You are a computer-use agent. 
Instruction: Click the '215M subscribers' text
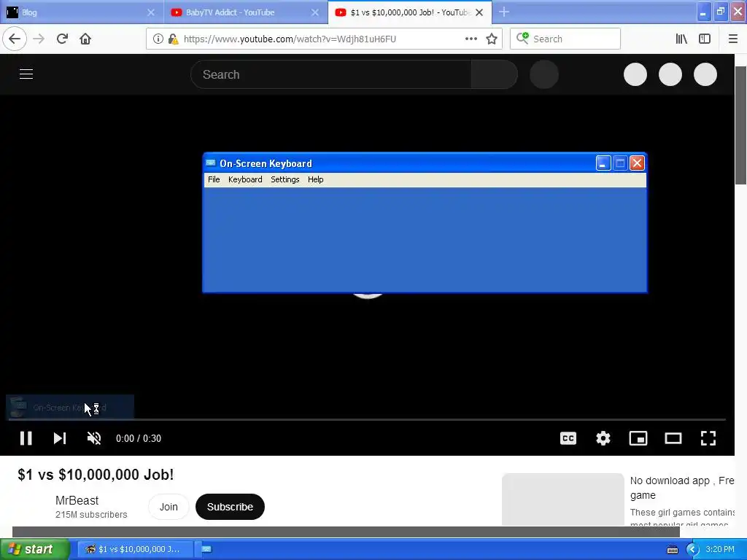(91, 515)
